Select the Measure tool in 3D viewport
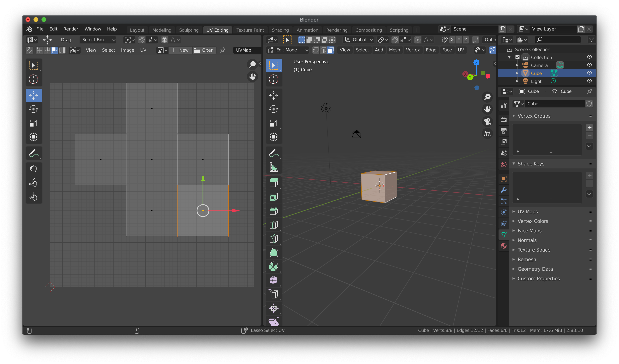Screen dimensions: 619x364 273,167
